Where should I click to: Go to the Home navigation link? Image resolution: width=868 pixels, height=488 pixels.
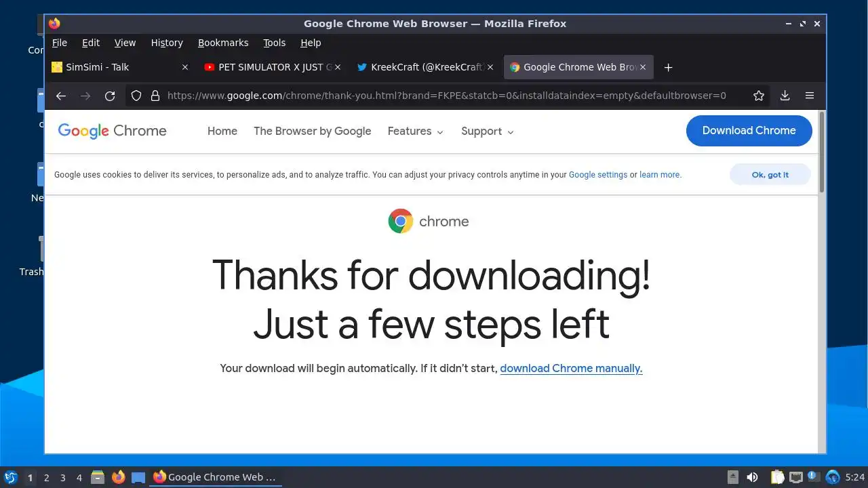(x=222, y=131)
